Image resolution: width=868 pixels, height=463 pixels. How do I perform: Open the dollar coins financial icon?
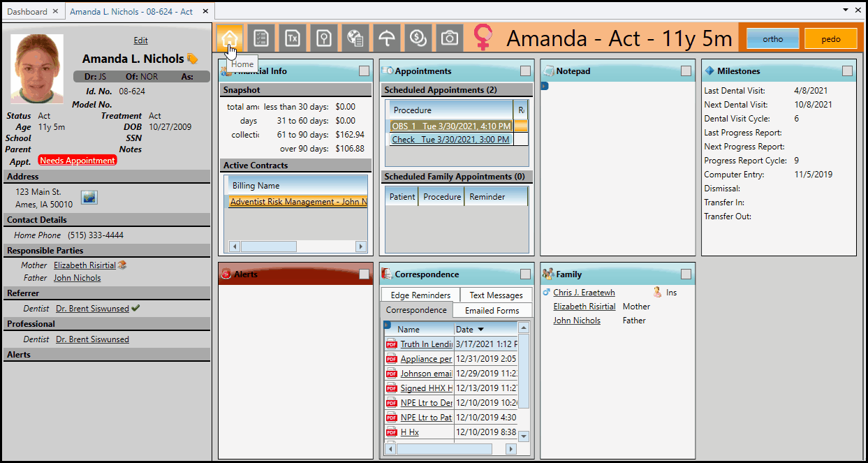point(418,38)
